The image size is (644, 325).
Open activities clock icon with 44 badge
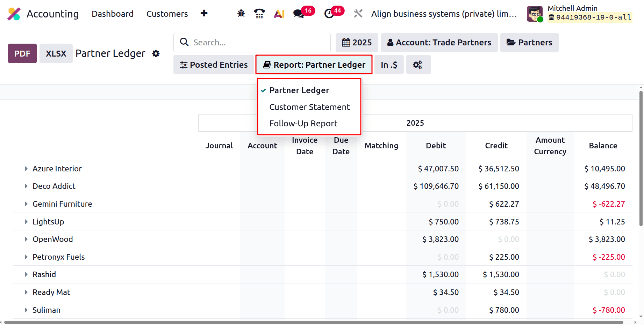(334, 13)
